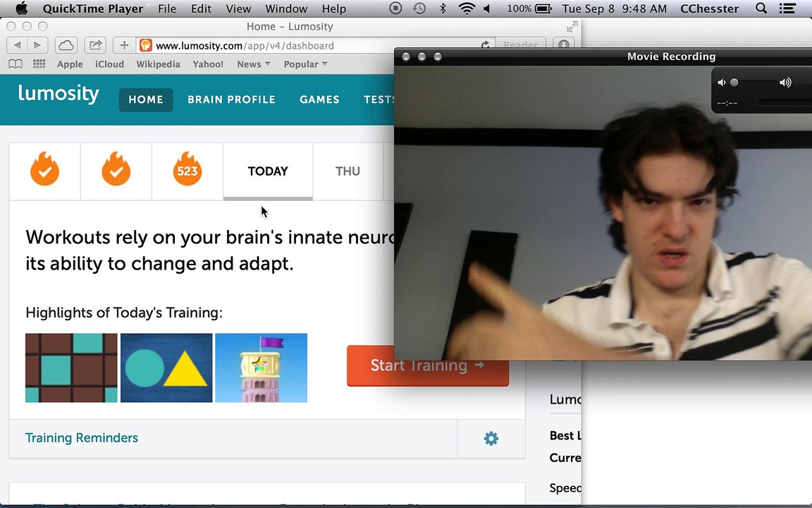Open the Apple bookmark

[70, 64]
